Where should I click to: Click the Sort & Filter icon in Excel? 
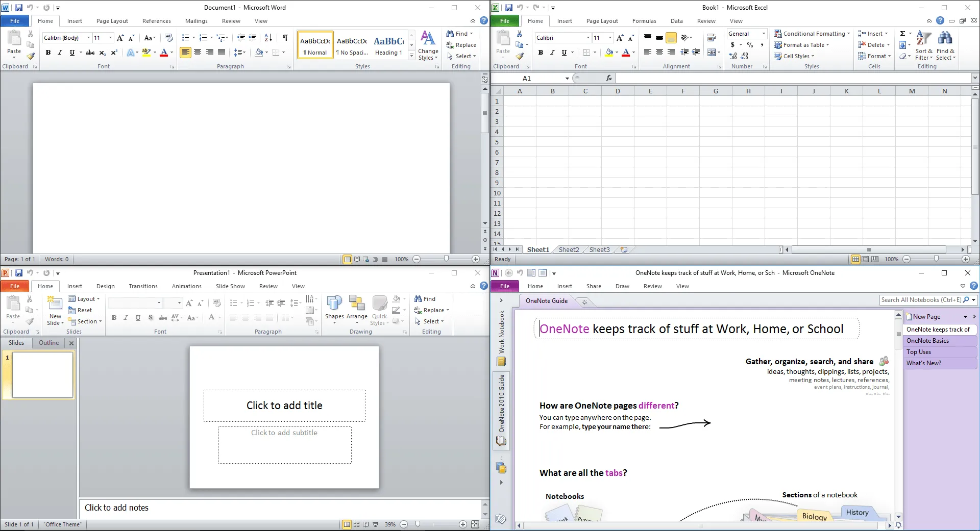(x=923, y=45)
